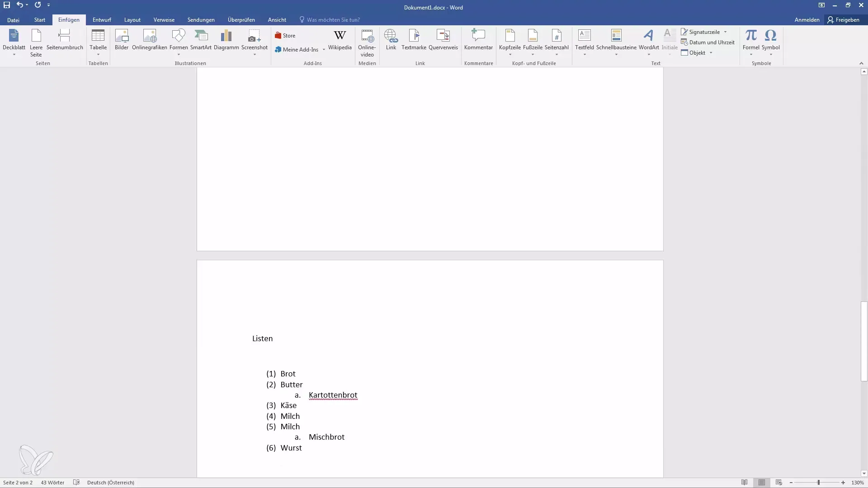The width and height of the screenshot is (868, 488).
Task: Expand the Meine Add-Ins dropdown arrow
Action: tap(324, 50)
